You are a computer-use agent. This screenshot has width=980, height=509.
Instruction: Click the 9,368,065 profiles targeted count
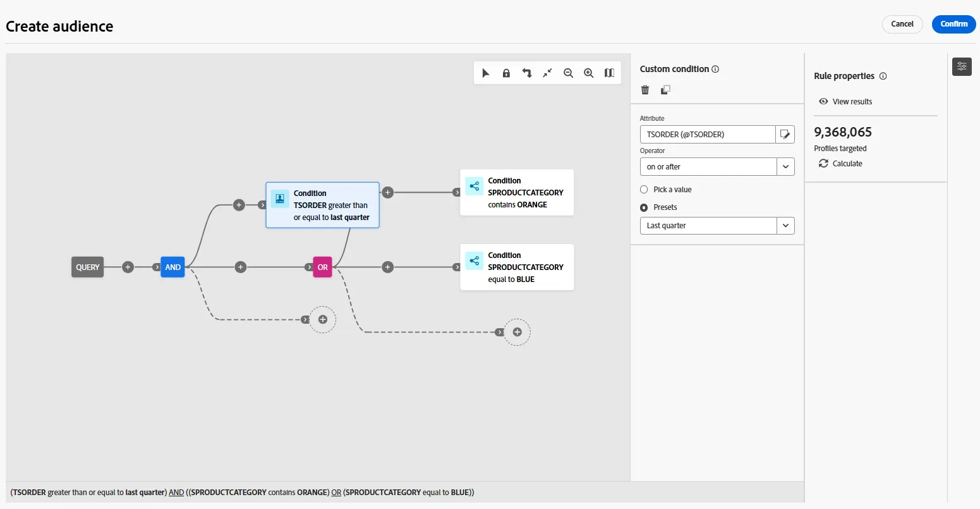pos(843,132)
